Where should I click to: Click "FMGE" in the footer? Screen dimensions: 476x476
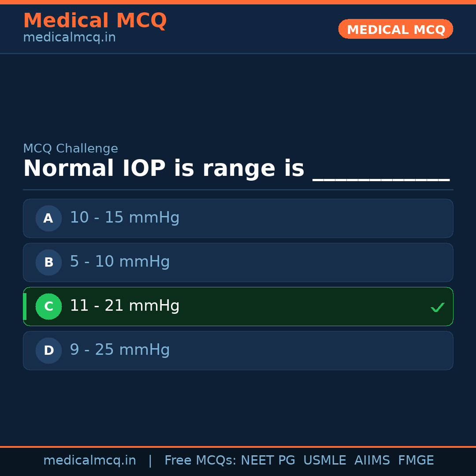pyautogui.click(x=416, y=461)
